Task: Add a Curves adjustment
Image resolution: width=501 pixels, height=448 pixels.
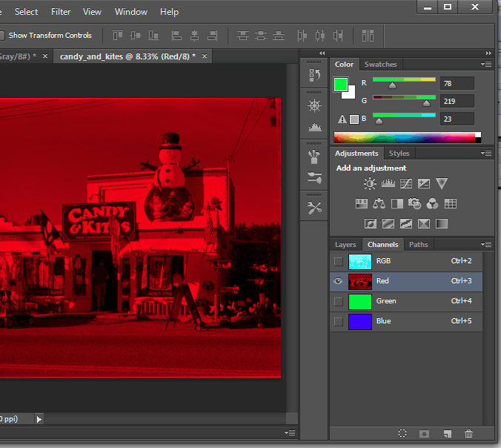Action: coord(406,183)
